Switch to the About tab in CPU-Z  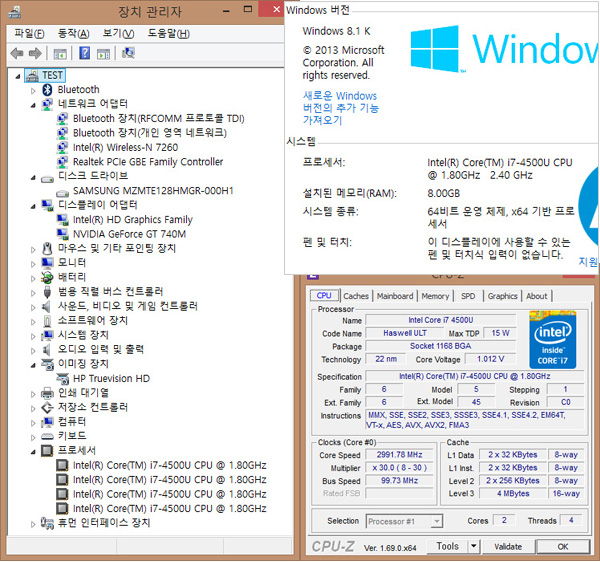(536, 296)
